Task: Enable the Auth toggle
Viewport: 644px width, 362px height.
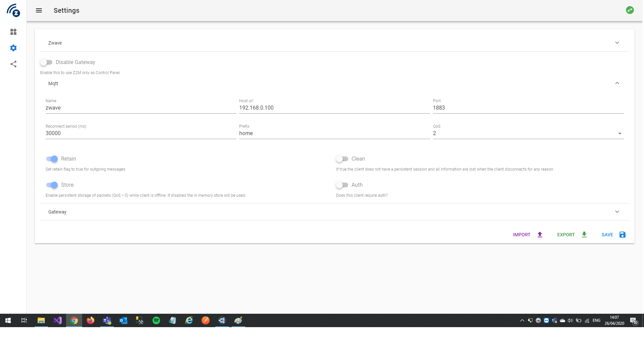Action: pyautogui.click(x=342, y=185)
